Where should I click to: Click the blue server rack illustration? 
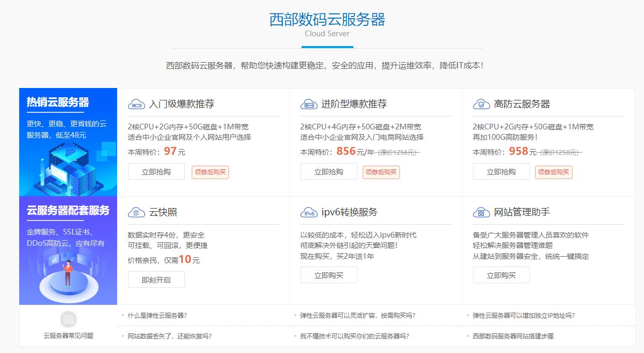click(67, 168)
